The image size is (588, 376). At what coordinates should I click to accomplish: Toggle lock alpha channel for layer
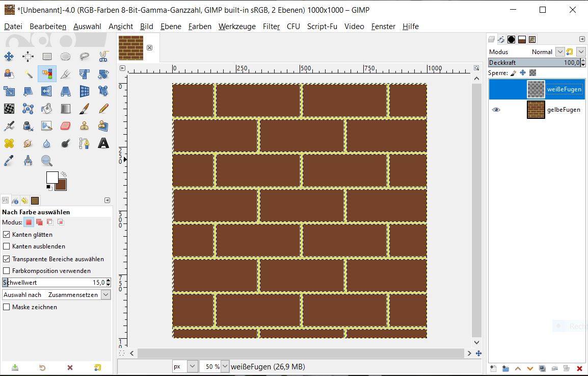pos(532,72)
